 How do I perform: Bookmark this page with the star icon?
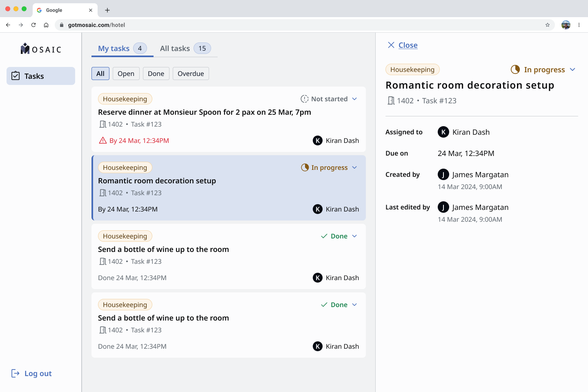click(x=548, y=25)
